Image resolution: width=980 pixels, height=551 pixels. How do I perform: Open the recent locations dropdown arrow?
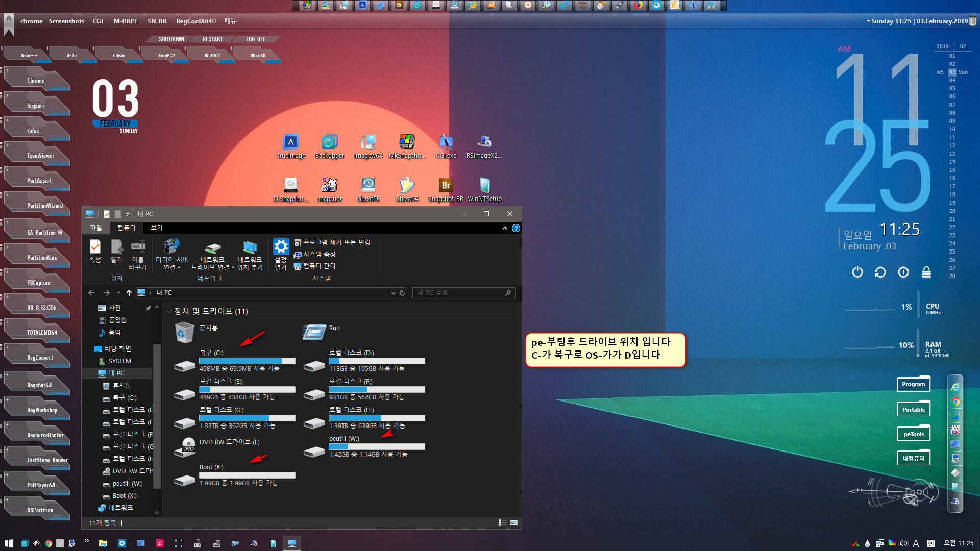(x=118, y=293)
